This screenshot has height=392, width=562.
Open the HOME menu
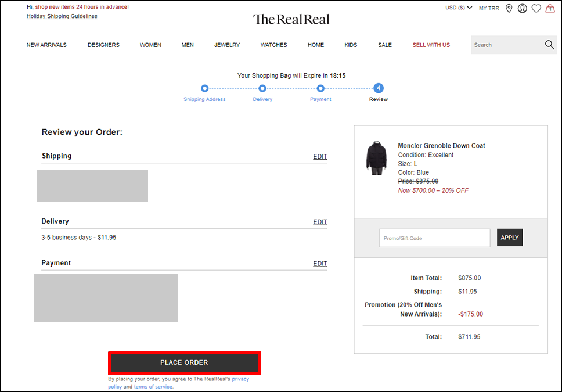[x=316, y=45]
